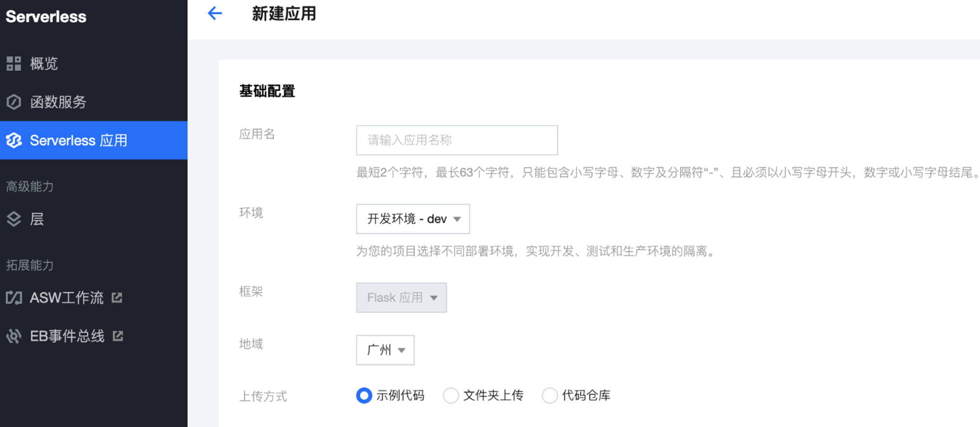
Task: Open the 开发环境 - dev environment dropdown
Action: click(413, 219)
